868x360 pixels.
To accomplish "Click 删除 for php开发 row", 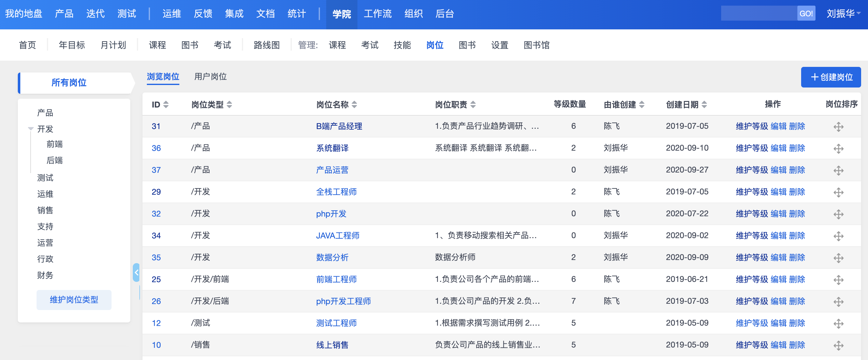I will point(797,213).
